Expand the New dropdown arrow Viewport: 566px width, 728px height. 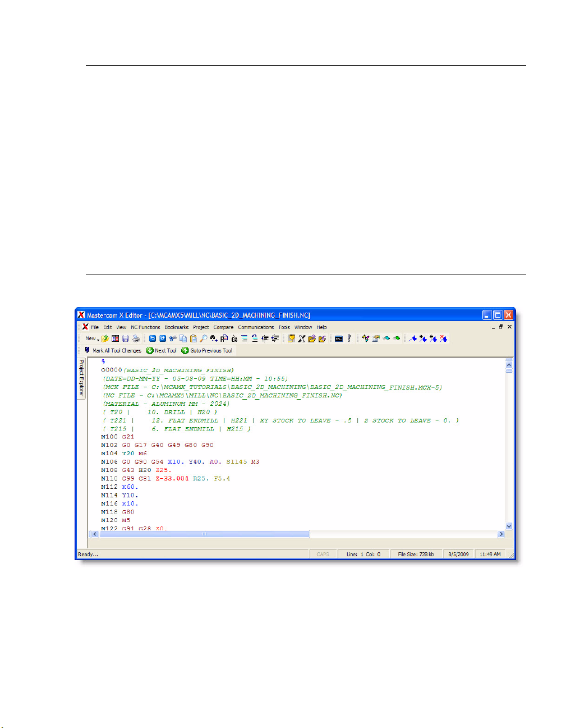click(x=98, y=339)
